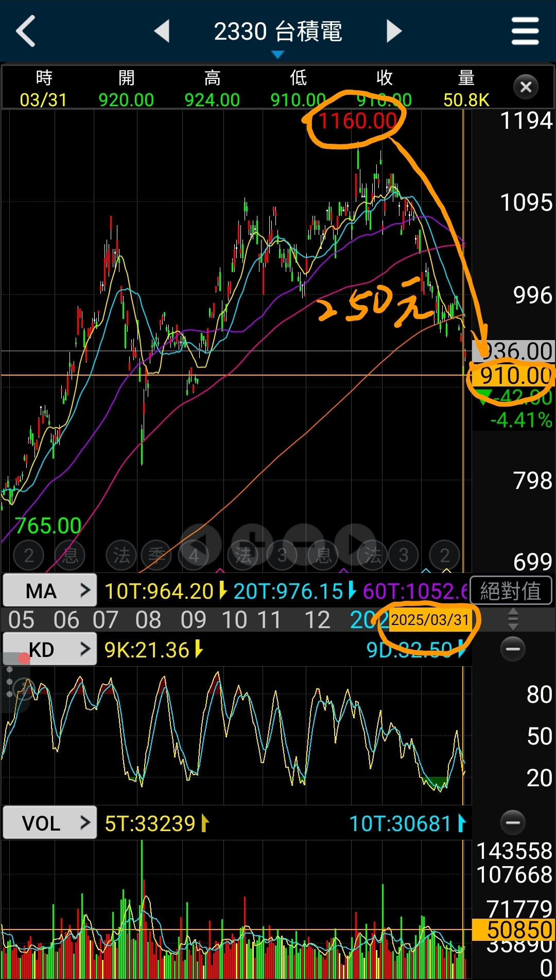Toggle the 絕對值 axis mode button
556x980 pixels.
[x=511, y=590]
